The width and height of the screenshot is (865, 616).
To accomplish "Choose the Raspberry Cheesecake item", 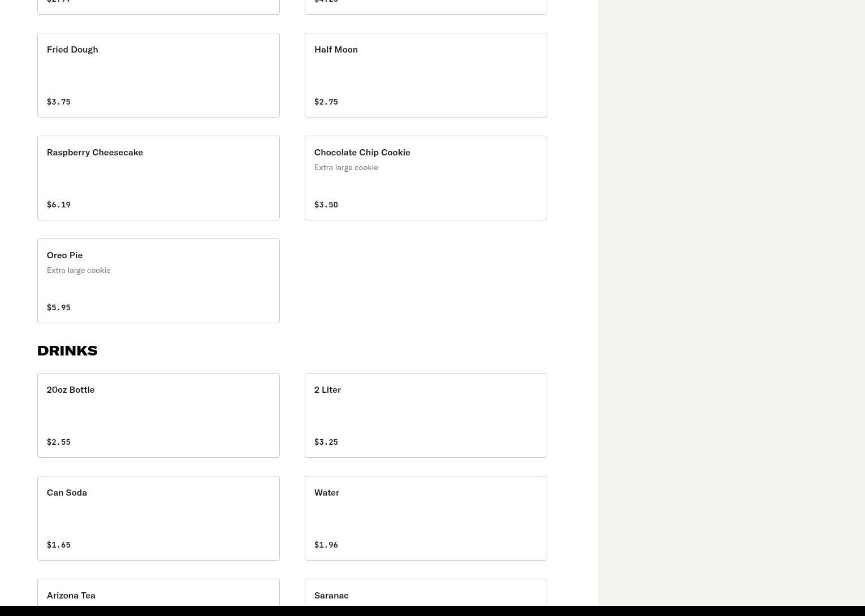I will pos(158,178).
